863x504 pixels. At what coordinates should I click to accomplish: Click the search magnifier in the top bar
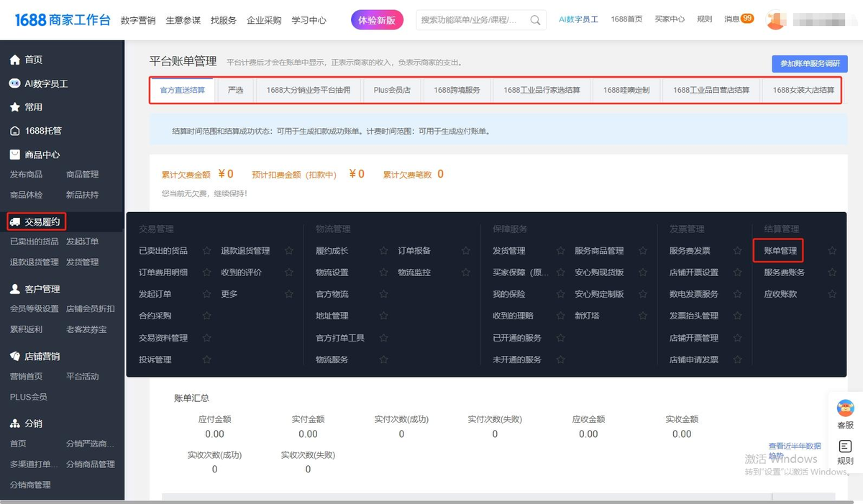[x=535, y=20]
